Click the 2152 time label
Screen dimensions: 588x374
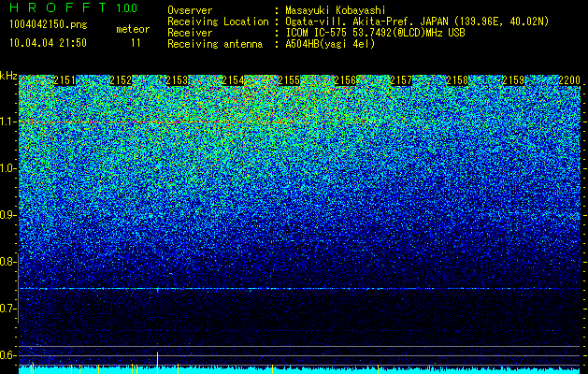[x=121, y=80]
